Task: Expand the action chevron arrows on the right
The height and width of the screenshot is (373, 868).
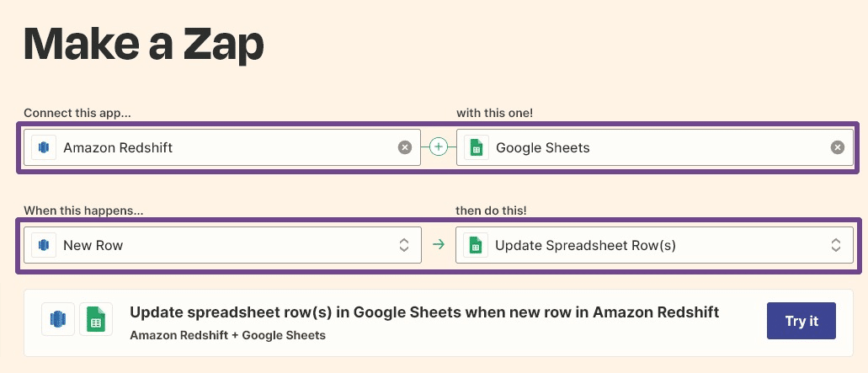Action: 836,245
